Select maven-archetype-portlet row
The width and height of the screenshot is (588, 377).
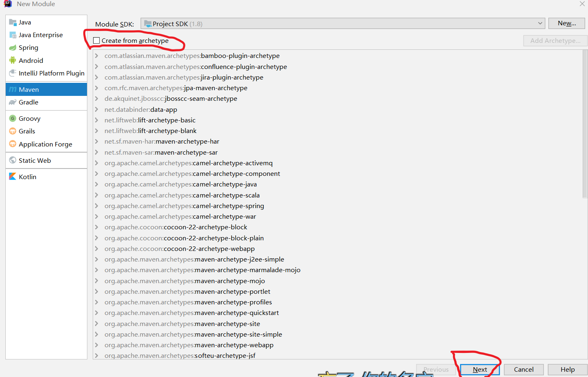pyautogui.click(x=337, y=291)
